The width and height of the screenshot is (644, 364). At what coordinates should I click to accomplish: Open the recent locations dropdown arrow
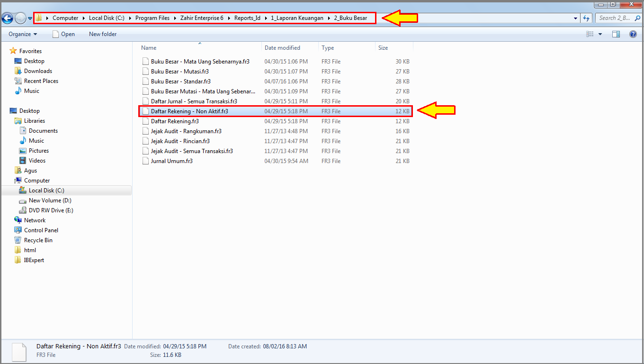pos(30,18)
